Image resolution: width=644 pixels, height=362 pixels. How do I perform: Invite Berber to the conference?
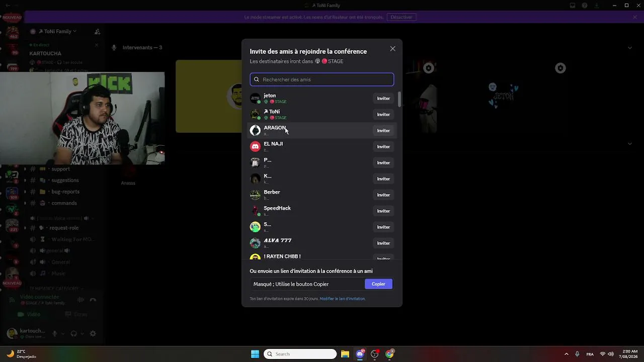383,195
